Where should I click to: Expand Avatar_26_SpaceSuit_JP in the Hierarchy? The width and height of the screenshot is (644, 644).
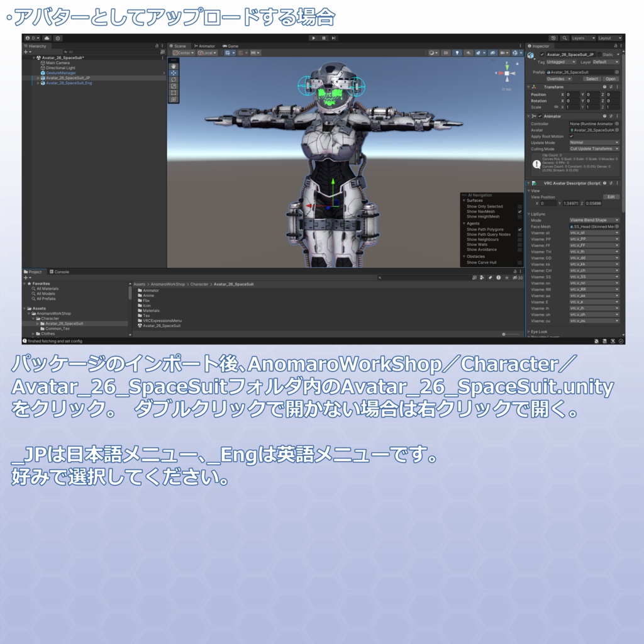(38, 79)
